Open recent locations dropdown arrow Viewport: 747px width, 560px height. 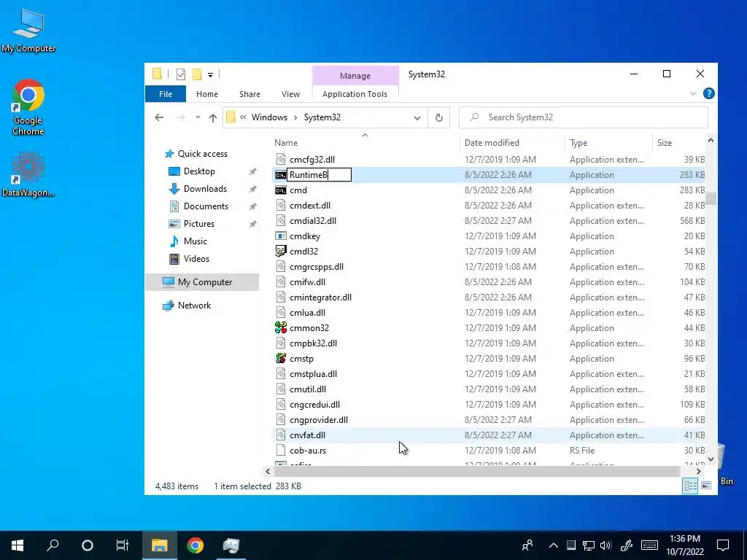point(198,117)
